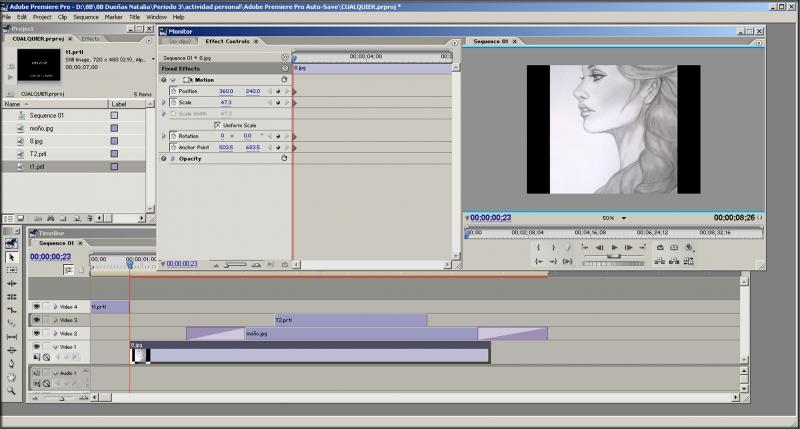Viewport: 800px width, 429px height.
Task: Activate the Ripple Edit tool
Action: [11, 284]
